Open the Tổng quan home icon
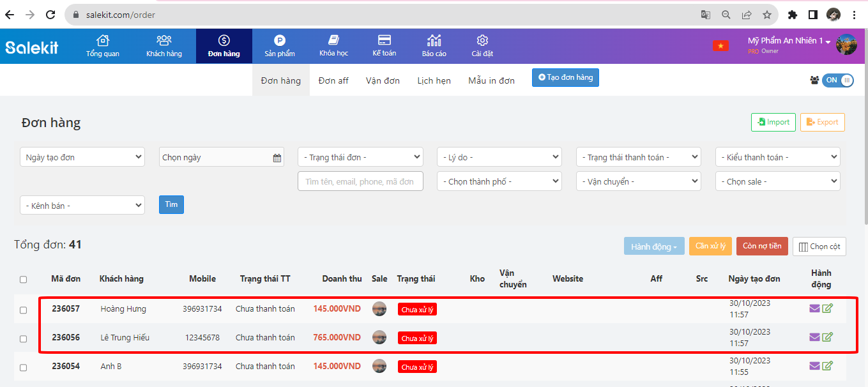Screen dimensions: 868x387 coord(102,40)
